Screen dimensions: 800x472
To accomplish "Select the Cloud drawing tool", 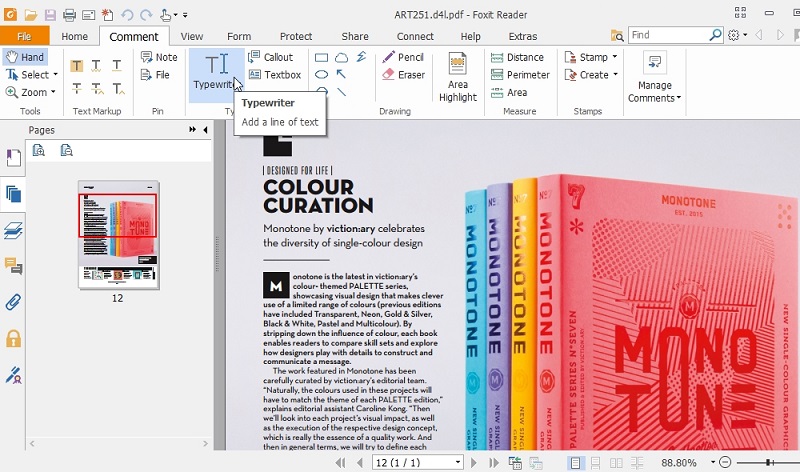I will click(341, 58).
